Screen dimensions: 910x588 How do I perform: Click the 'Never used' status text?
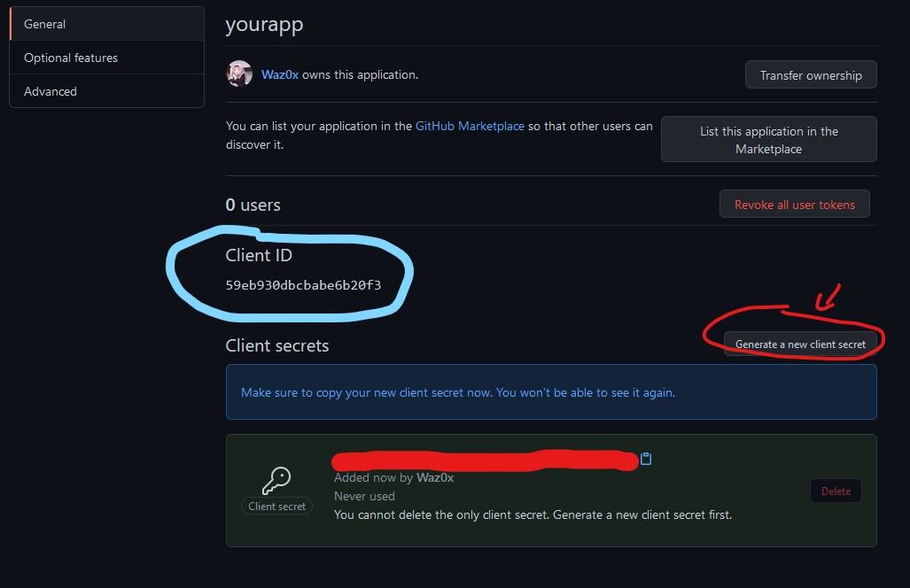click(x=364, y=497)
